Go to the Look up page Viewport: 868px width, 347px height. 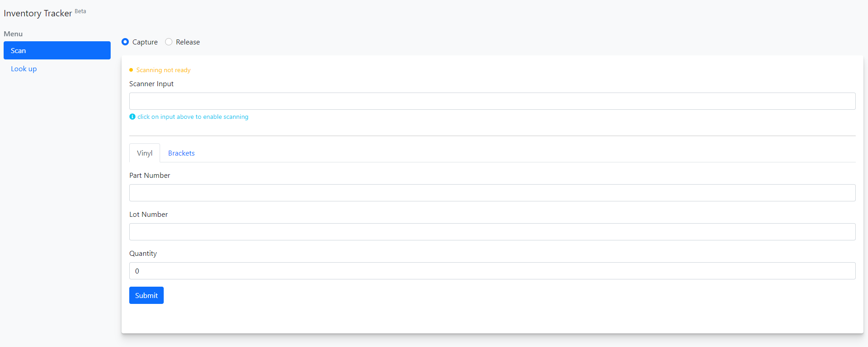pos(24,68)
